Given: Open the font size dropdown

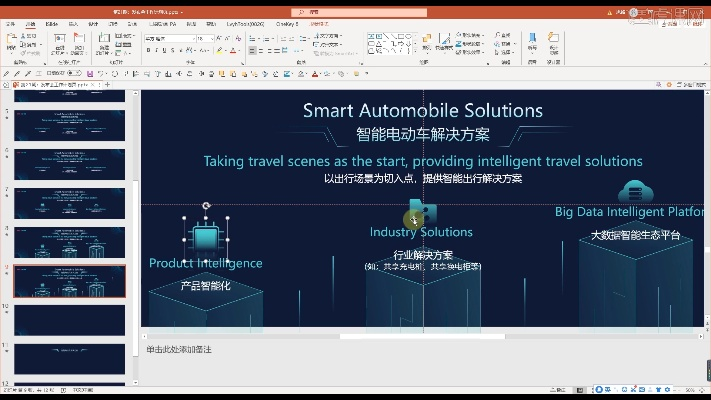Looking at the screenshot, I should coord(211,38).
